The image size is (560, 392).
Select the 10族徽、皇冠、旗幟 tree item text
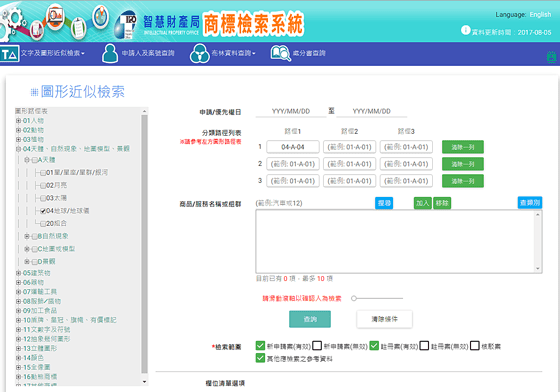click(70, 320)
